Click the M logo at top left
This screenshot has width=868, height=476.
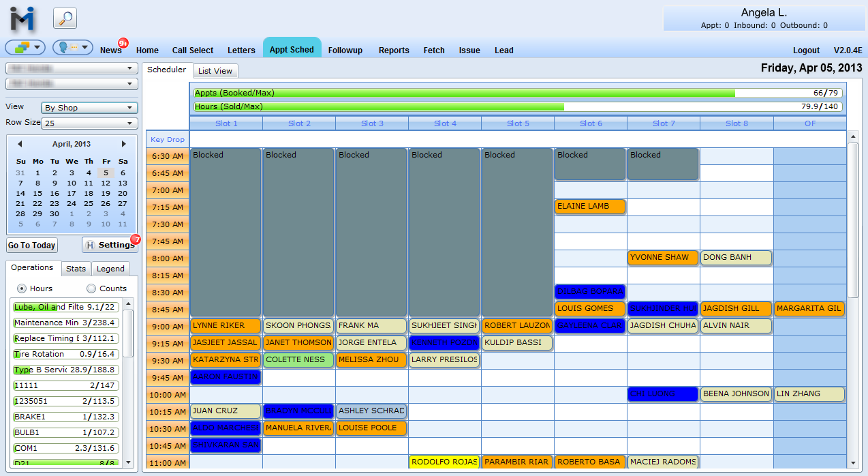click(x=22, y=18)
